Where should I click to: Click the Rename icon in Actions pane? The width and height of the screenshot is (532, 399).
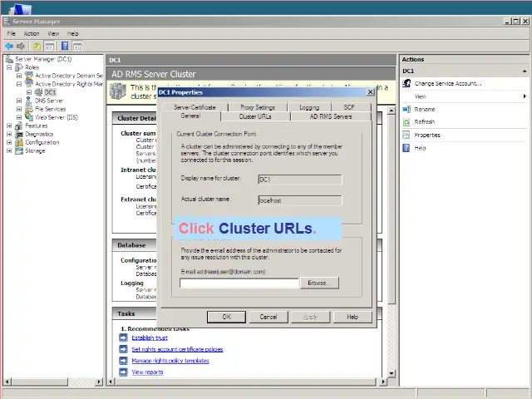click(406, 109)
